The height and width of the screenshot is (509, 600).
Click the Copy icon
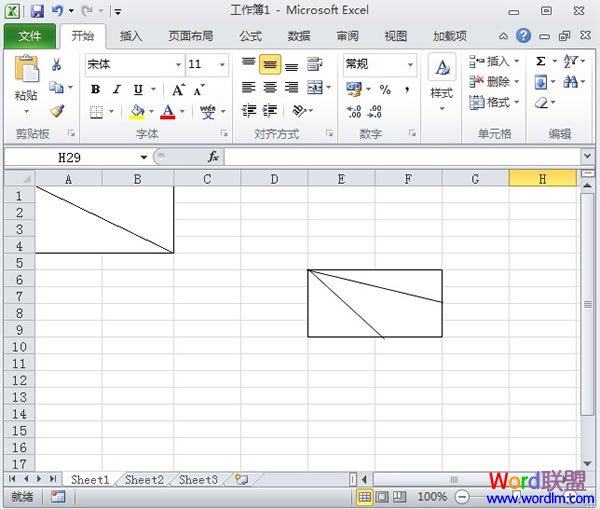(56, 88)
